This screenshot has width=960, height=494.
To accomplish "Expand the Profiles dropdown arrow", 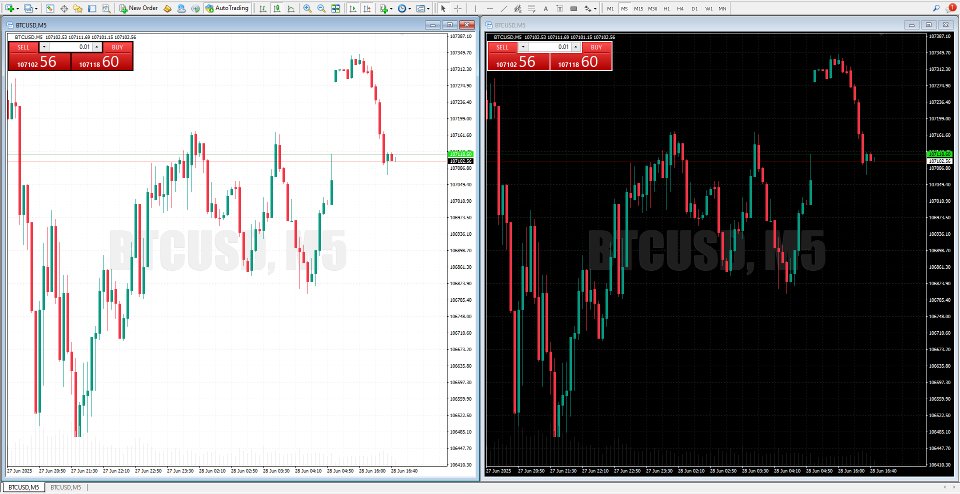I will 37,9.
